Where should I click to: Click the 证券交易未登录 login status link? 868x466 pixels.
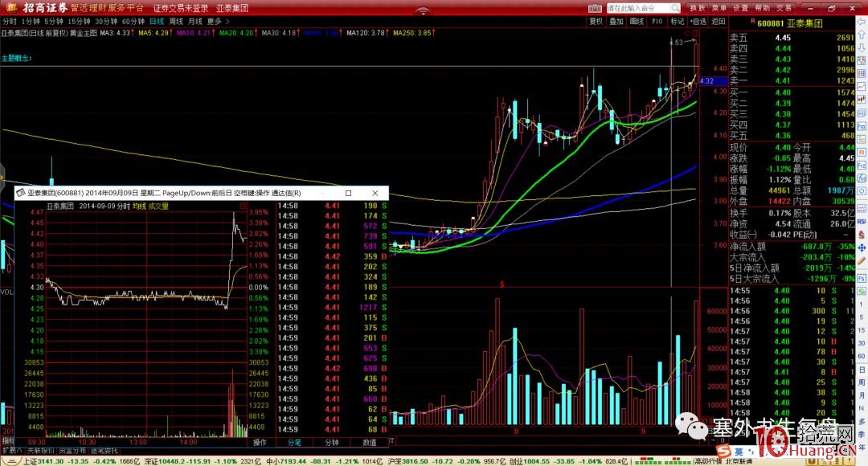181,8
